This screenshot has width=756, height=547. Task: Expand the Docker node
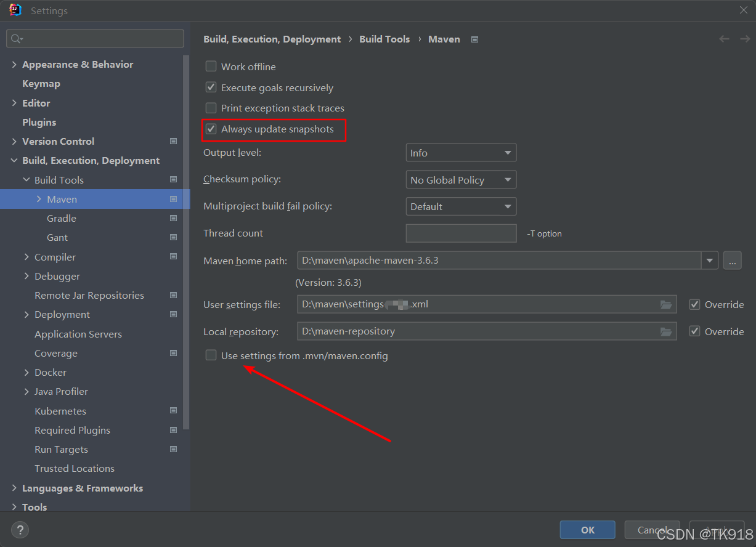point(26,372)
